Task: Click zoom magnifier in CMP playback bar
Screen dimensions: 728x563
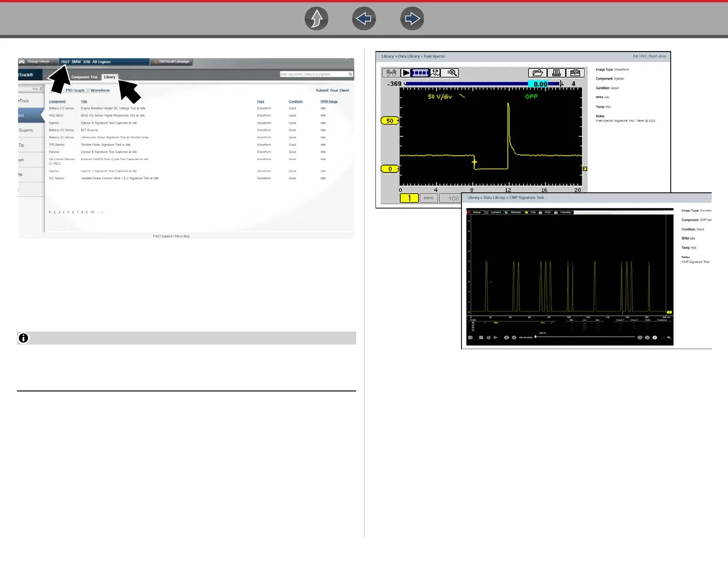Action: click(669, 338)
